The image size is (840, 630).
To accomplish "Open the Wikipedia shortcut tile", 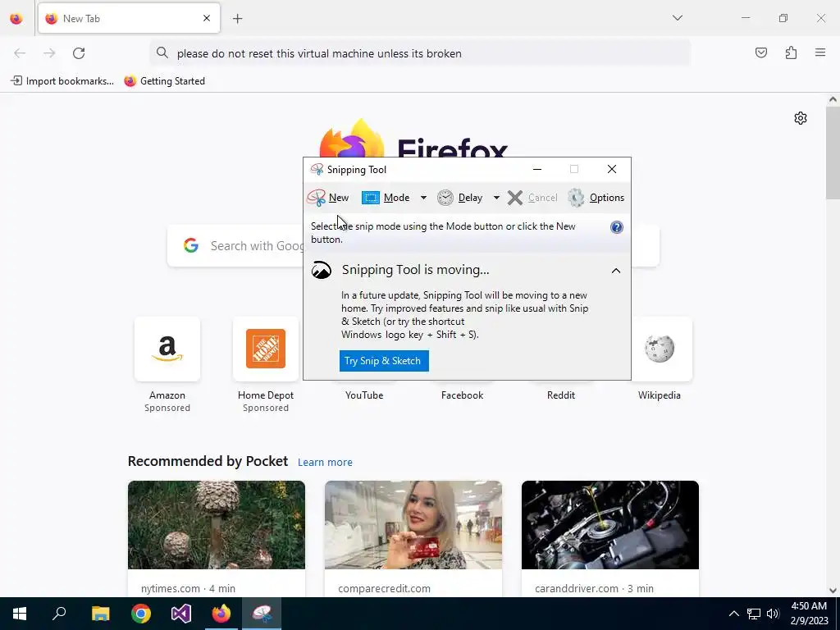I will click(x=659, y=349).
